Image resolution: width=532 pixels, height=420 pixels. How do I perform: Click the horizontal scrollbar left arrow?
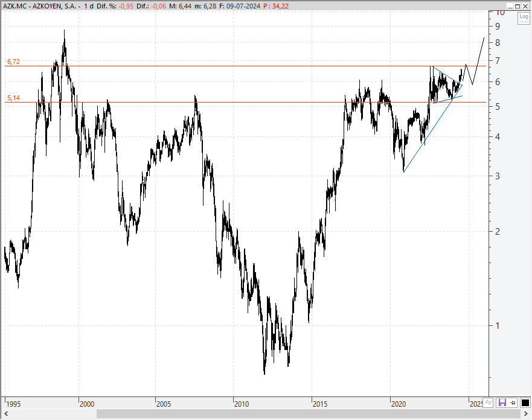point(6,414)
